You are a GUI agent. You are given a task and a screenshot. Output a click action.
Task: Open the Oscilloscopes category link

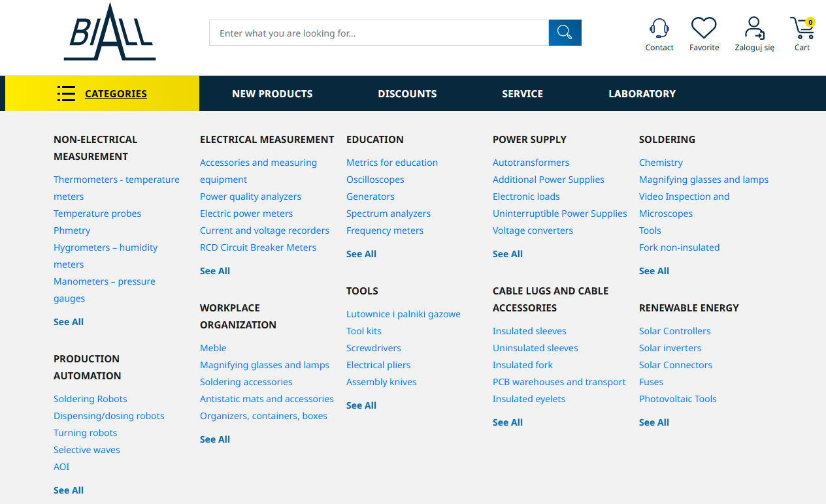(375, 180)
